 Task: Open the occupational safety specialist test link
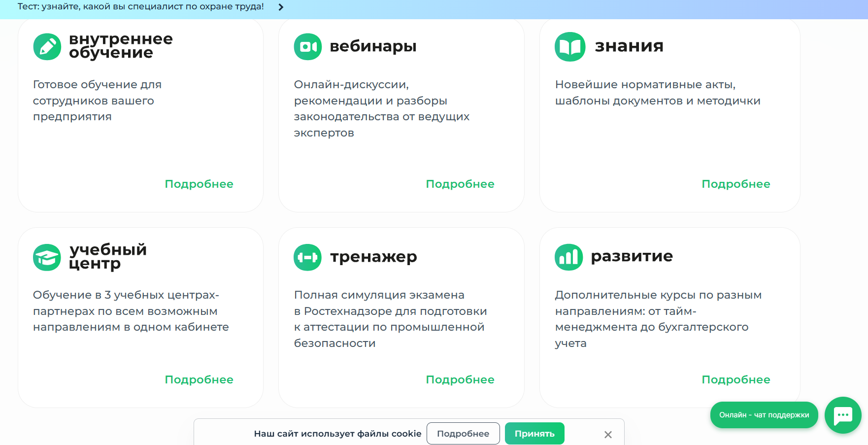tap(141, 7)
